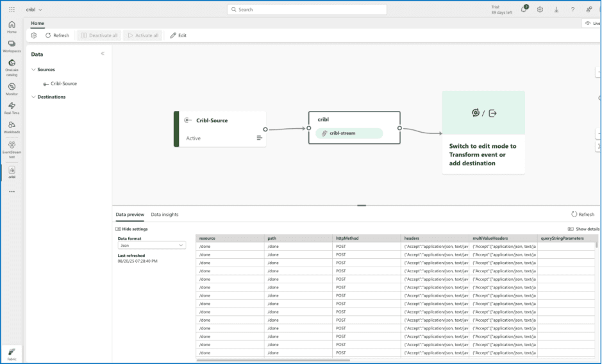Open the Data format Json dropdown

pyautogui.click(x=152, y=245)
